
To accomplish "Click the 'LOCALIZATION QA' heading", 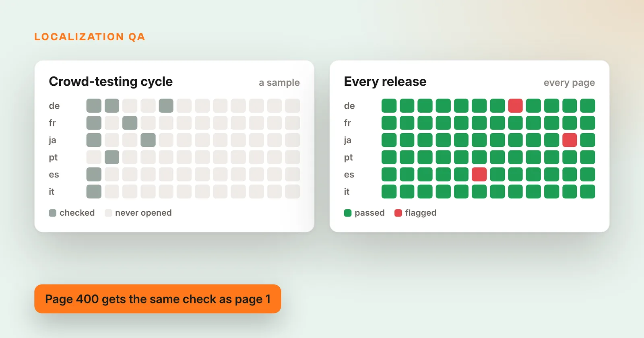I will (x=90, y=37).
